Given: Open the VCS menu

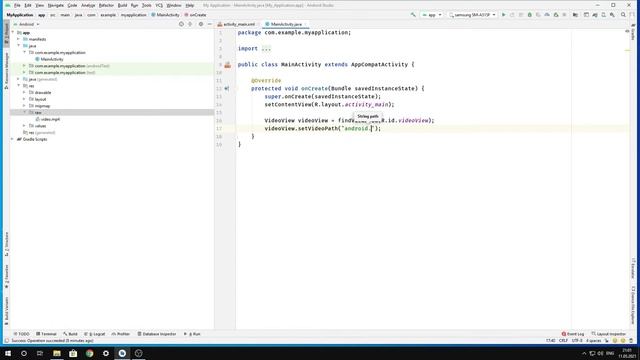Looking at the screenshot, I should click(x=159, y=5).
